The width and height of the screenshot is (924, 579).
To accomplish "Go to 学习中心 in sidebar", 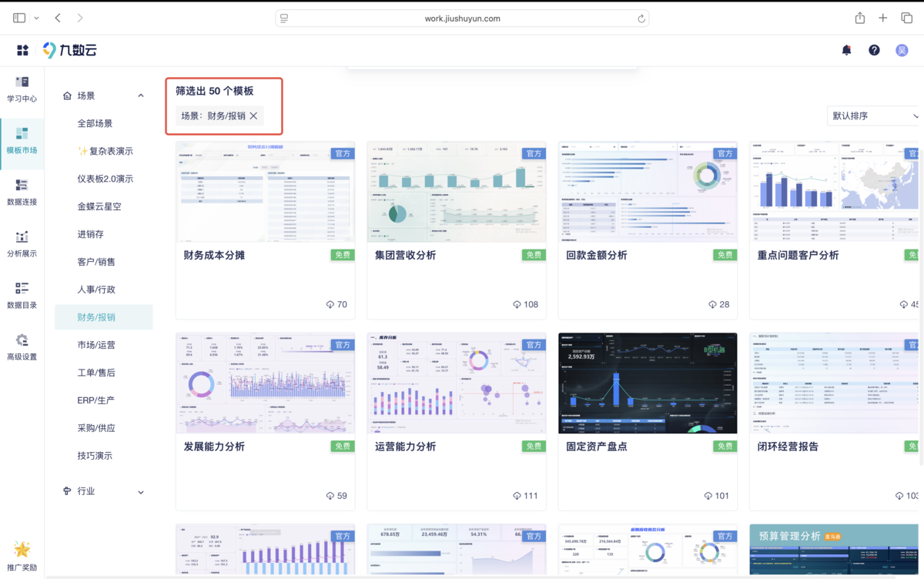I will pos(22,89).
